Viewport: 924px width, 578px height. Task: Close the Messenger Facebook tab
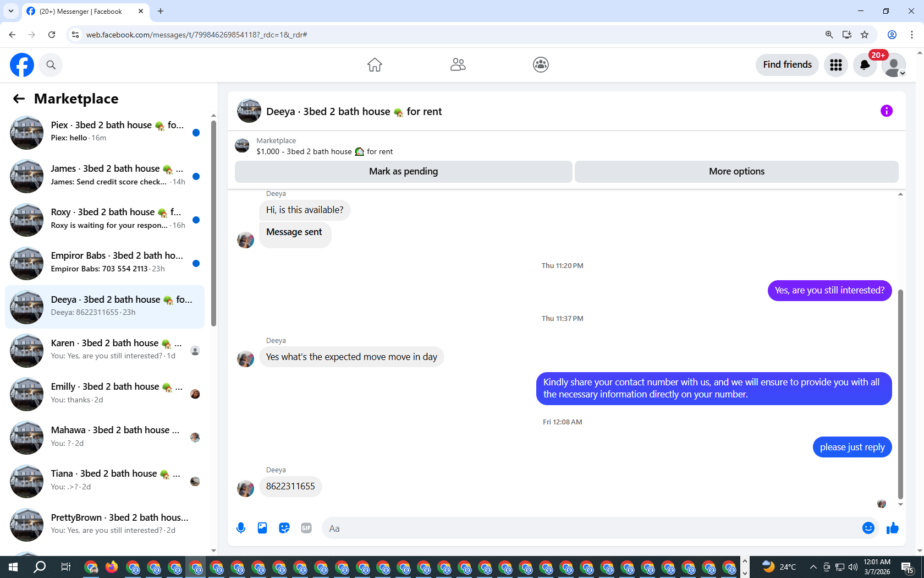coord(141,11)
